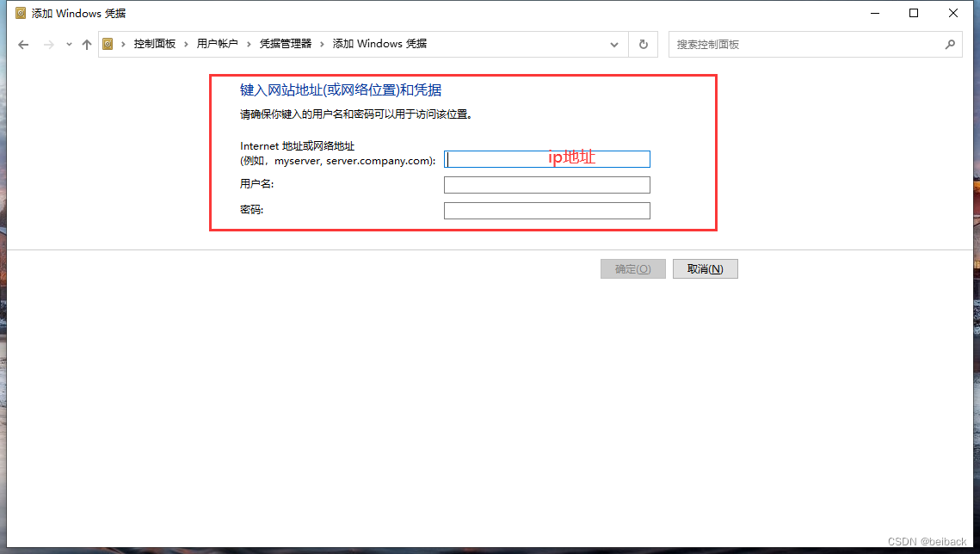Click the refresh icon in address bar
Viewport: 980px width, 554px height.
click(x=643, y=44)
